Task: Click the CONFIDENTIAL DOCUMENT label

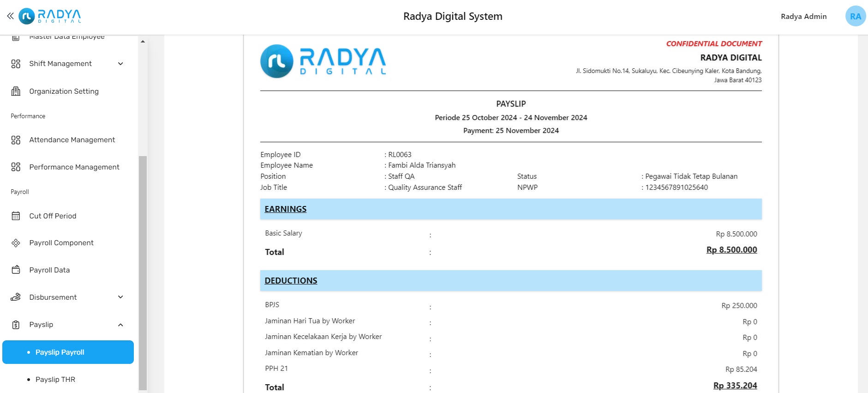Action: tap(714, 44)
